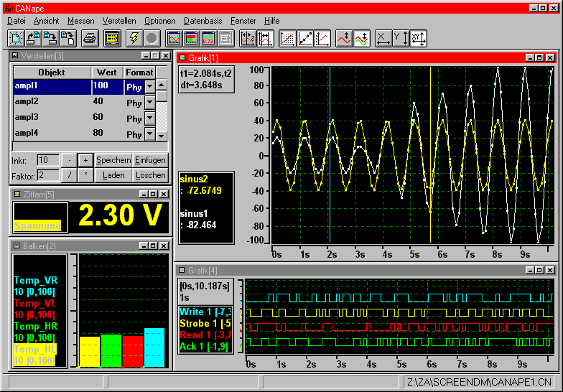Image resolution: width=563 pixels, height=392 pixels.
Task: Click the grayed-out text window icon
Action: coord(225,38)
